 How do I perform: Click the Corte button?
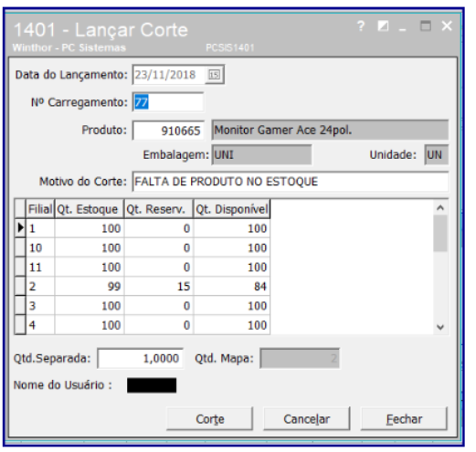pos(210,419)
